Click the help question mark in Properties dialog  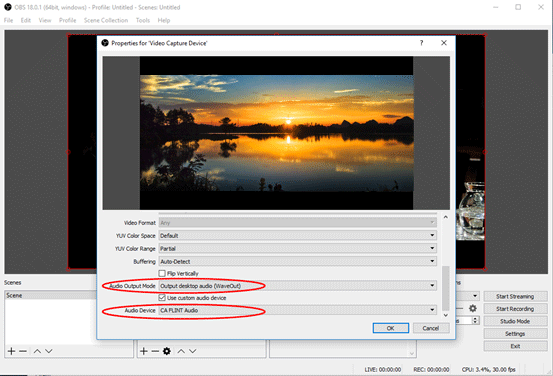point(421,43)
